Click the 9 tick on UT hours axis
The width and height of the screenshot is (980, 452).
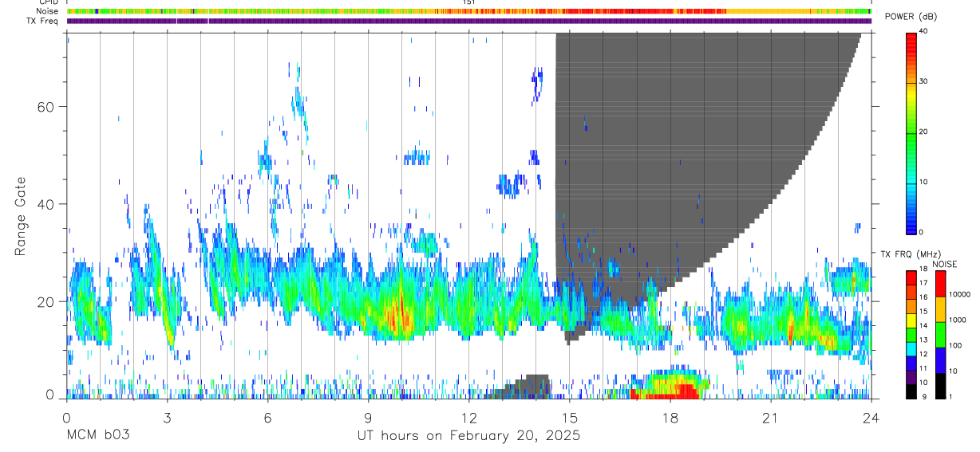(x=368, y=417)
